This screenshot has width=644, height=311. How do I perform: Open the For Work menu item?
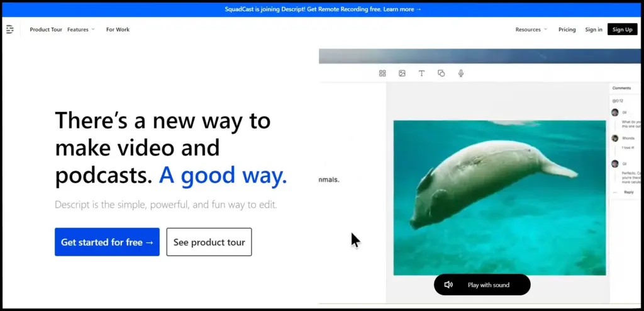[118, 30]
